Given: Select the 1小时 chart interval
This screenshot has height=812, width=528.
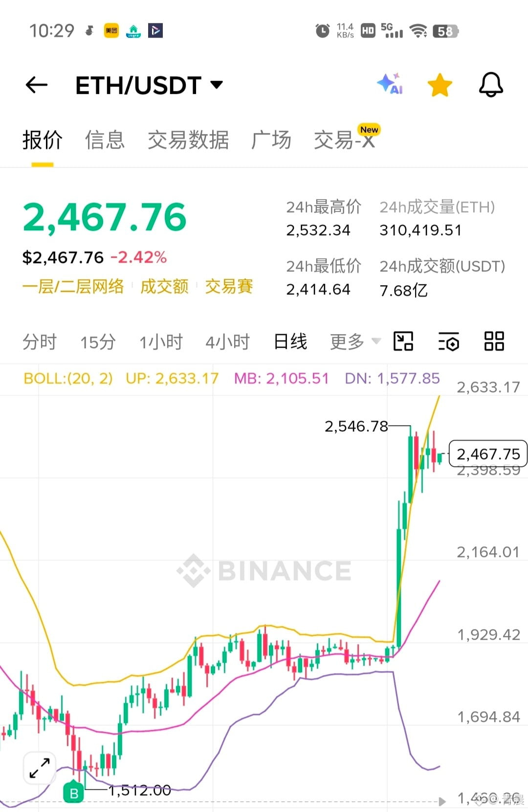Looking at the screenshot, I should 161,341.
